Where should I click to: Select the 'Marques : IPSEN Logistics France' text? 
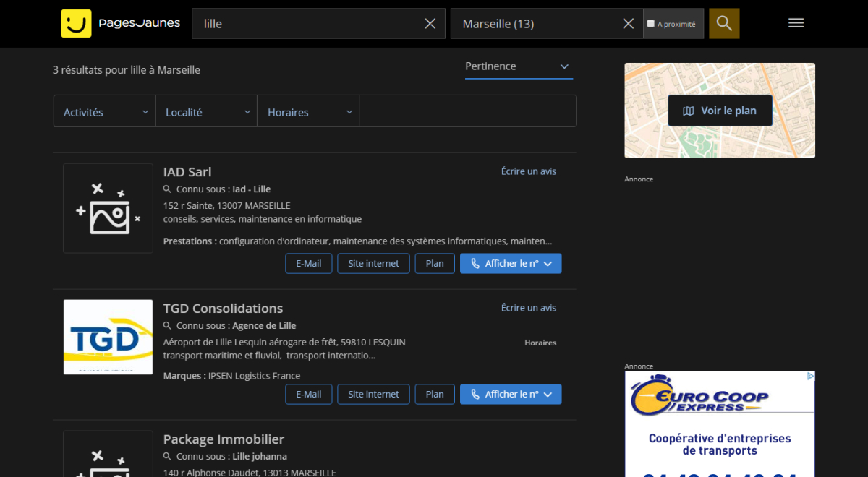tap(231, 376)
